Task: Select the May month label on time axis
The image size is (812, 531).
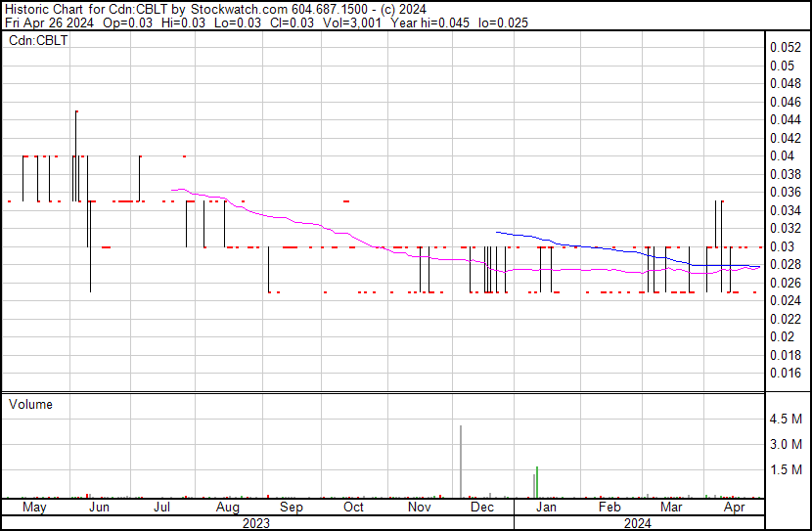Action: tap(33, 508)
